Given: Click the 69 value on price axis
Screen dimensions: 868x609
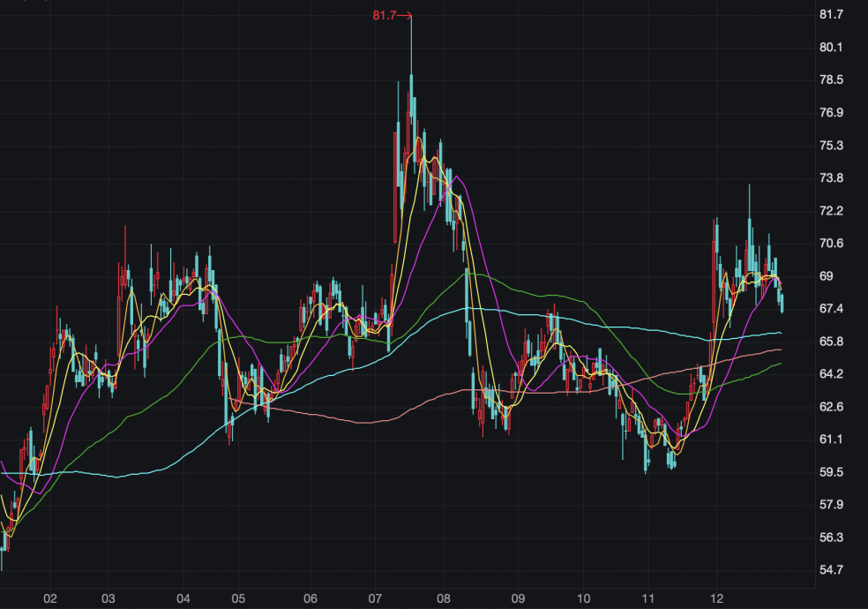Looking at the screenshot, I should (827, 276).
